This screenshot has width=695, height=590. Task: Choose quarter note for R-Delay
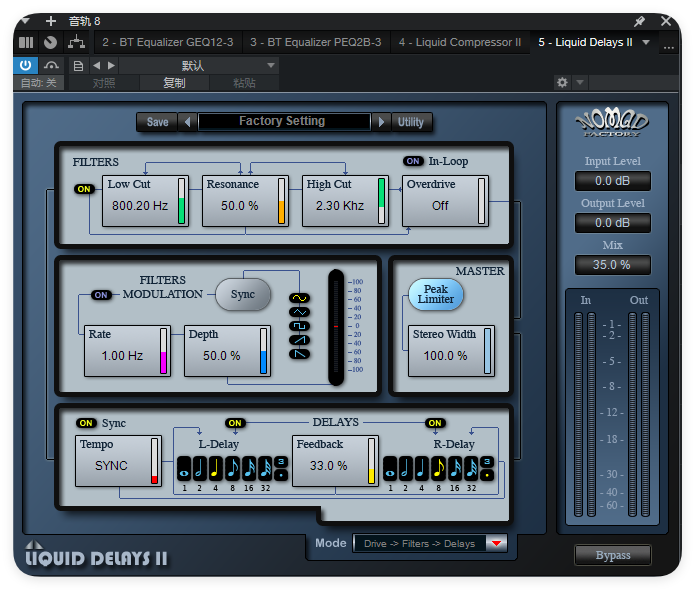422,469
